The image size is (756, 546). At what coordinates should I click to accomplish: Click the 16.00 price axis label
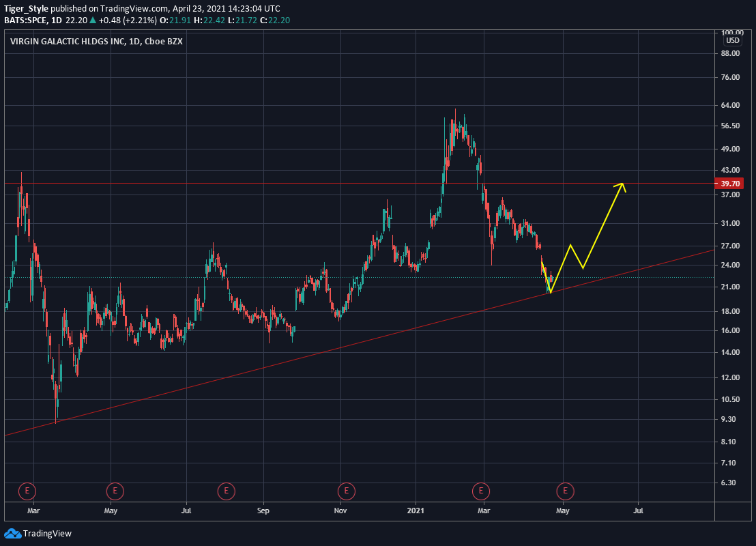coord(731,331)
